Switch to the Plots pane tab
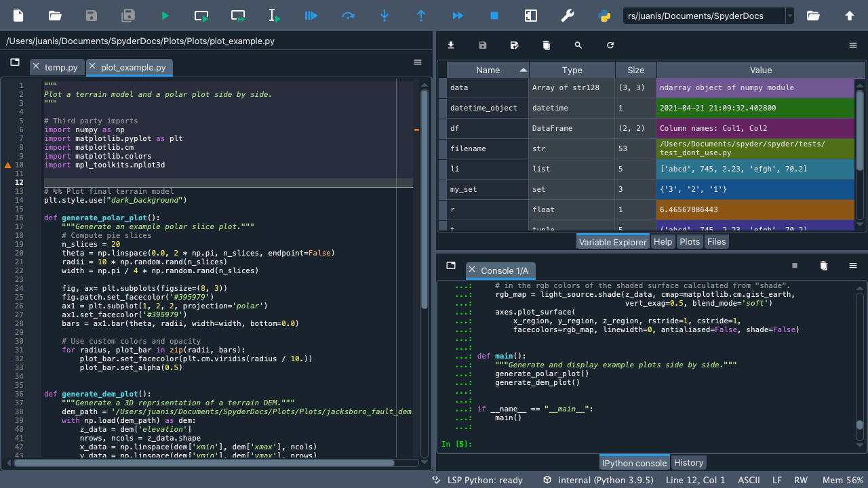The height and width of the screenshot is (488, 868). [x=689, y=242]
